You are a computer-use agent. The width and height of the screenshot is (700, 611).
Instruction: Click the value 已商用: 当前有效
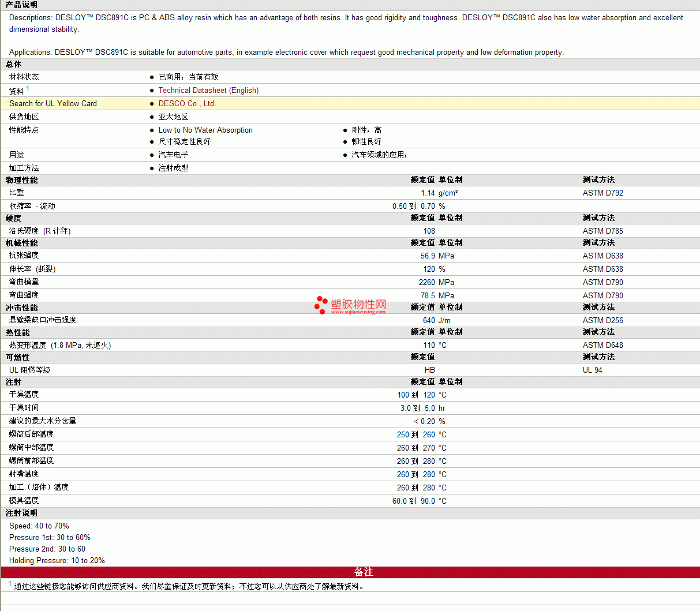click(x=189, y=77)
